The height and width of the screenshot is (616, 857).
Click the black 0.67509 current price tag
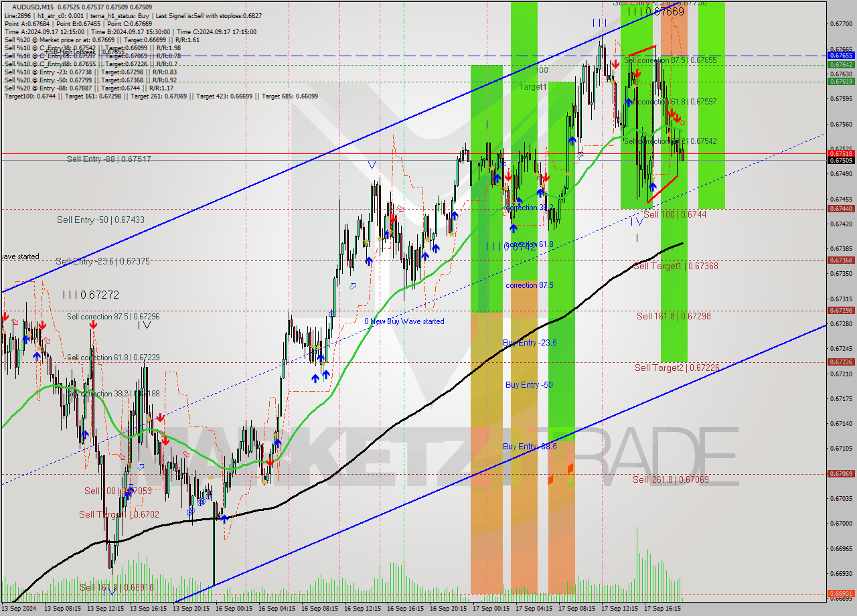pos(841,160)
